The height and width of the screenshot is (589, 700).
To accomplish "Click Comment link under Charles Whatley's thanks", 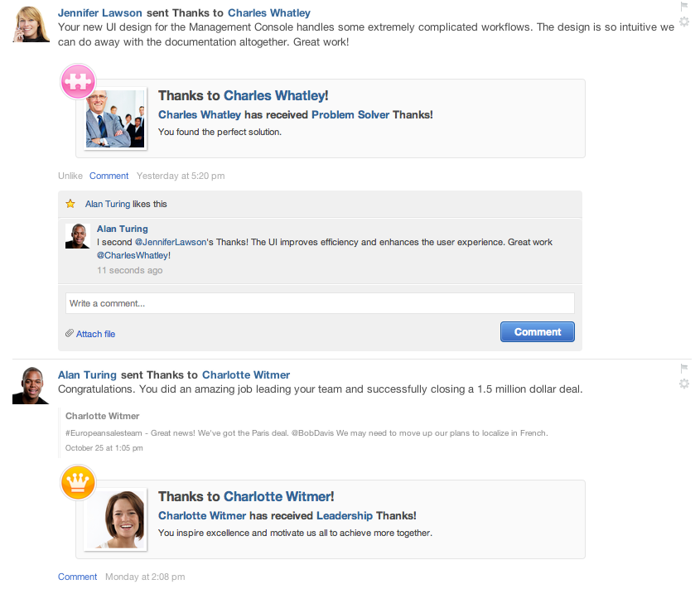I will 109,176.
